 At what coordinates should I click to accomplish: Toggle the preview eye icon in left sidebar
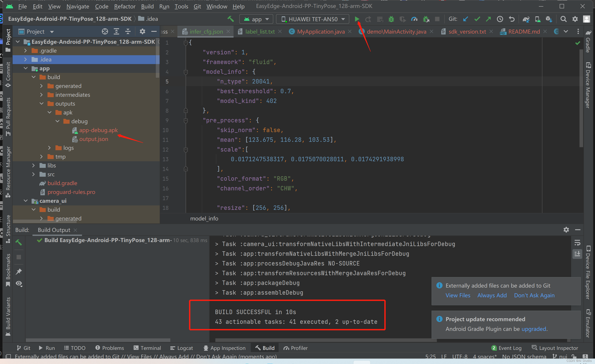(x=19, y=283)
